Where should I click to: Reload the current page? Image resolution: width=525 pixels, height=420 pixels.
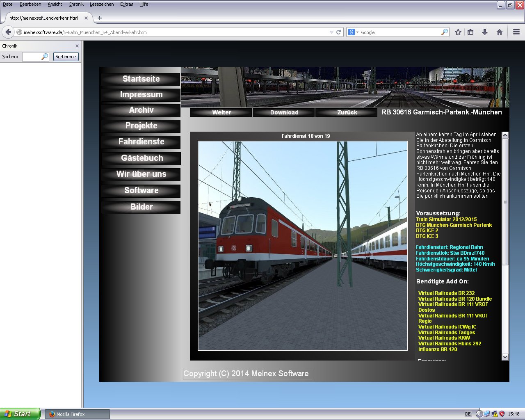(339, 32)
